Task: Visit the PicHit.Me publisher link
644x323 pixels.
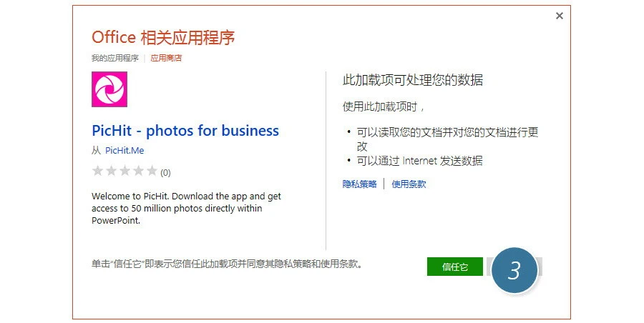Action: [x=125, y=151]
